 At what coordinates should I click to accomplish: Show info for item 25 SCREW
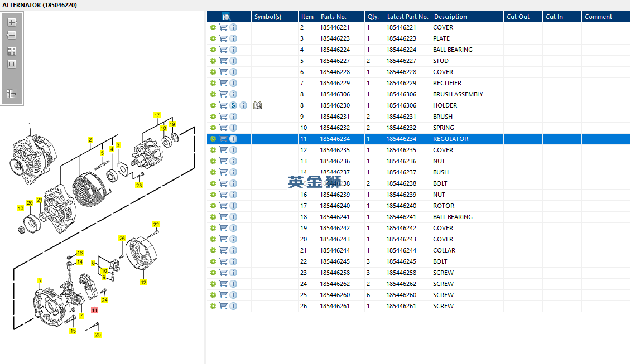pos(233,295)
